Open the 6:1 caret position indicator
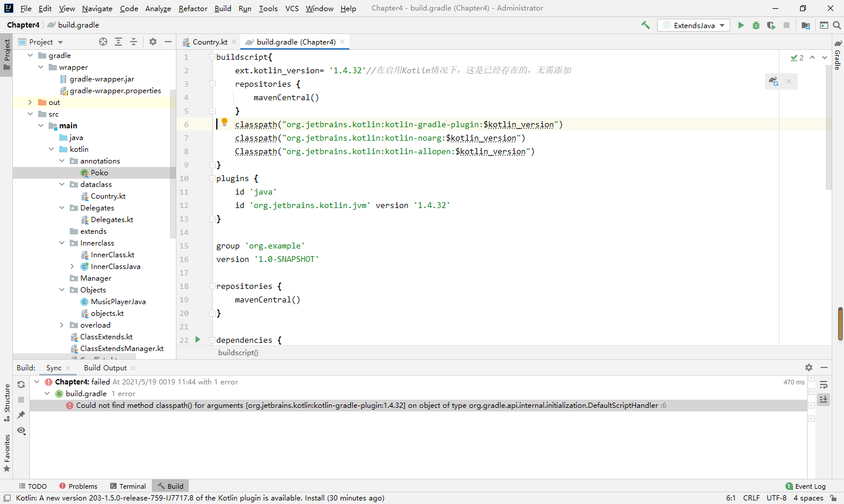The width and height of the screenshot is (844, 504). [731, 498]
